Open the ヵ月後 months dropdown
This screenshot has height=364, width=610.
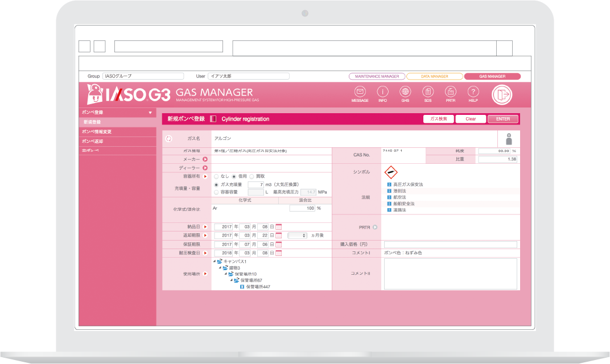(298, 235)
